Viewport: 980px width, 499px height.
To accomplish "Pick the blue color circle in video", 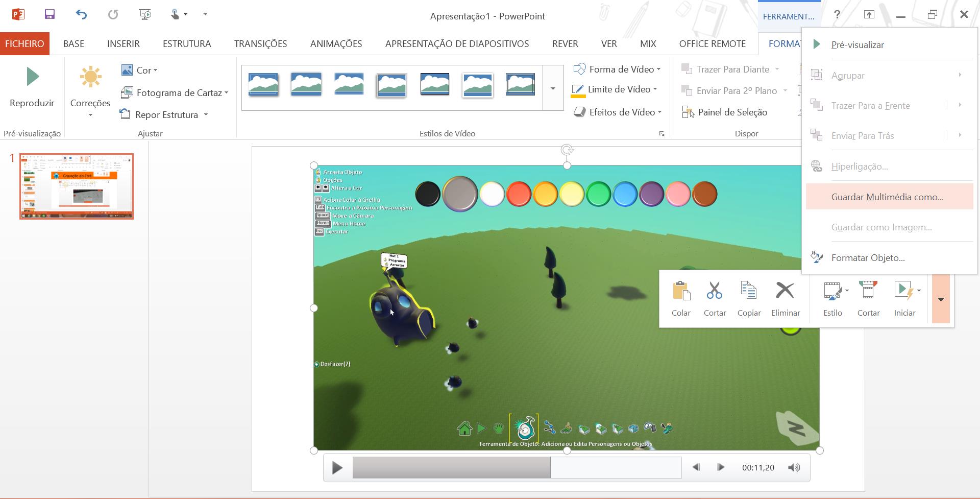I will 625,194.
